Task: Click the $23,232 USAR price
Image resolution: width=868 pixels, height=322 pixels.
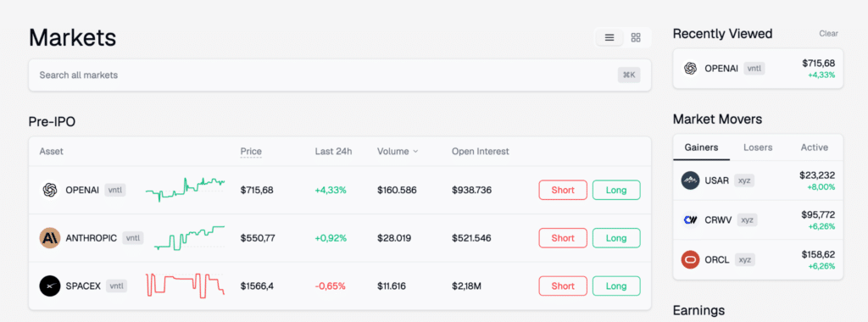Action: tap(817, 175)
